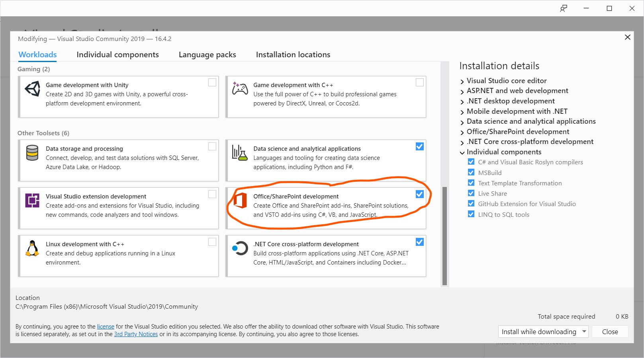Check Game development with Unity workload

[x=212, y=82]
